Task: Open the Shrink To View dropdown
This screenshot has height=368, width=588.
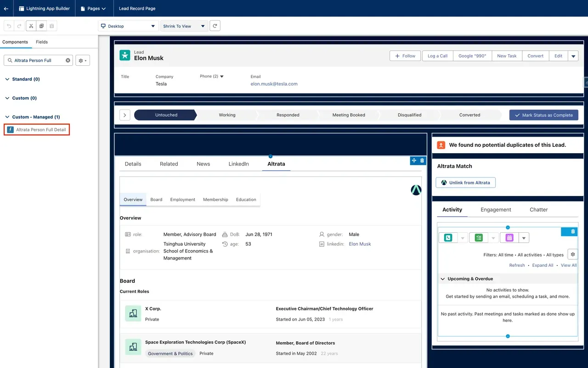Action: [x=184, y=26]
